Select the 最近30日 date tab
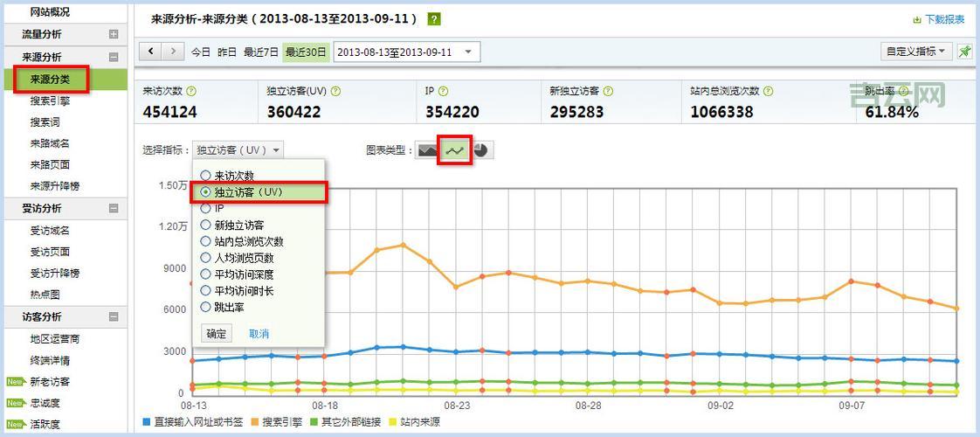Screen dimensions: 980x437 (306, 52)
